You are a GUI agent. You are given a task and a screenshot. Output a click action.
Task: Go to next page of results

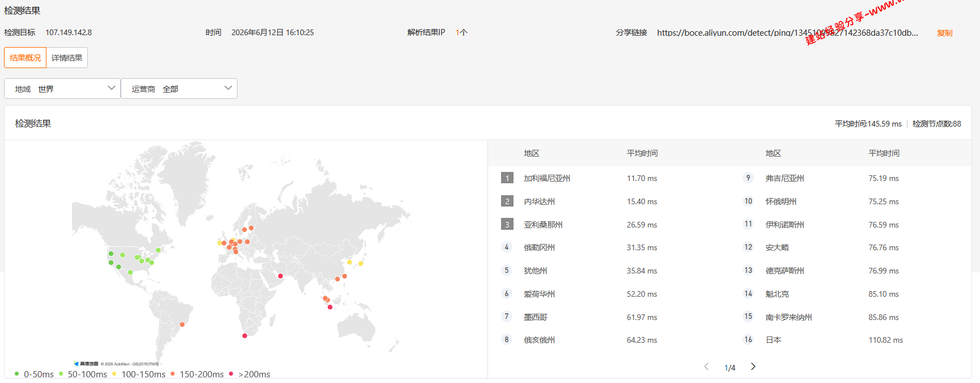753,367
